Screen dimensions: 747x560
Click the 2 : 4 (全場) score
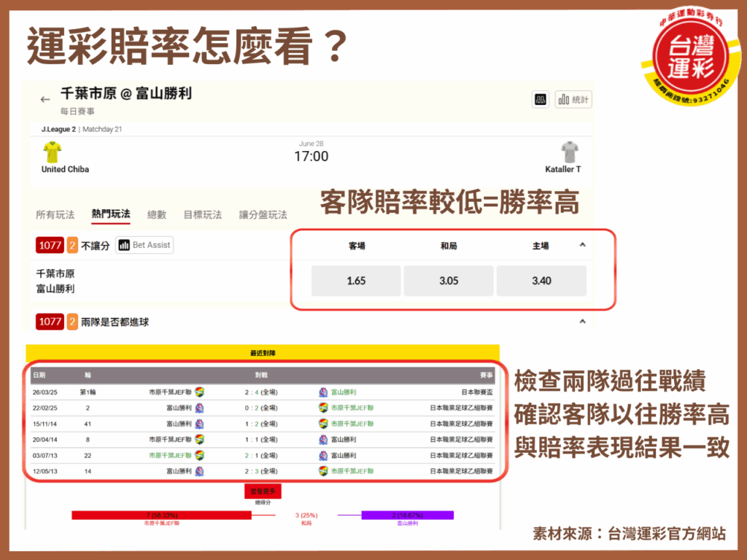tap(261, 392)
